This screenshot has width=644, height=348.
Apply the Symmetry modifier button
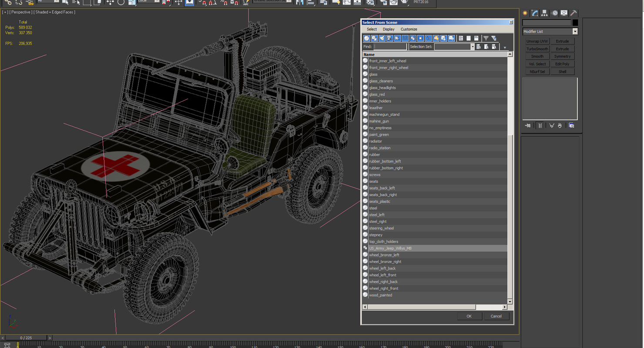(x=562, y=57)
